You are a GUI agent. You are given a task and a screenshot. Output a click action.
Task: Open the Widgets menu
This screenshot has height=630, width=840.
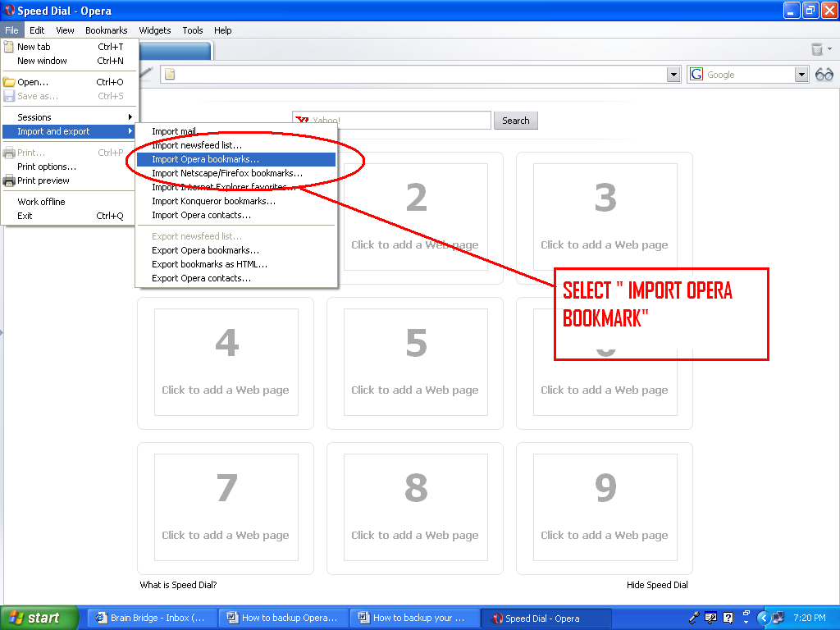pos(155,30)
